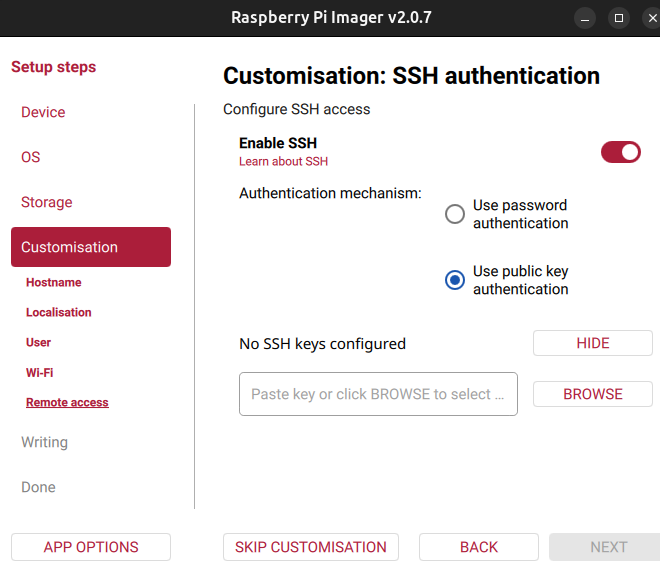The image size is (660, 566).
Task: Go to the Storage setup step
Action: 47,202
